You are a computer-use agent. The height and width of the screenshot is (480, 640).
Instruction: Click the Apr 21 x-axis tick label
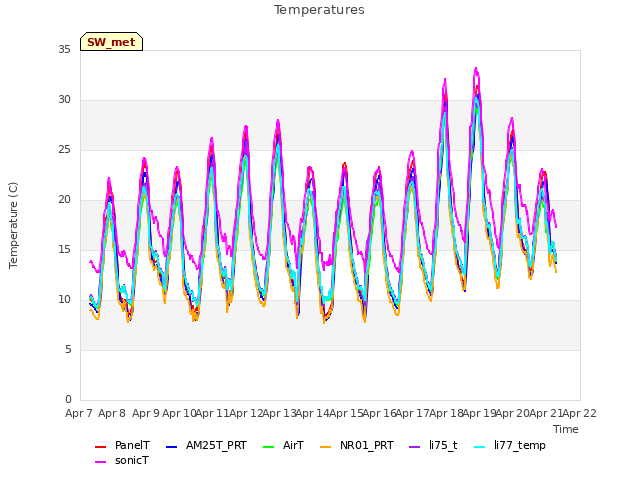(546, 413)
